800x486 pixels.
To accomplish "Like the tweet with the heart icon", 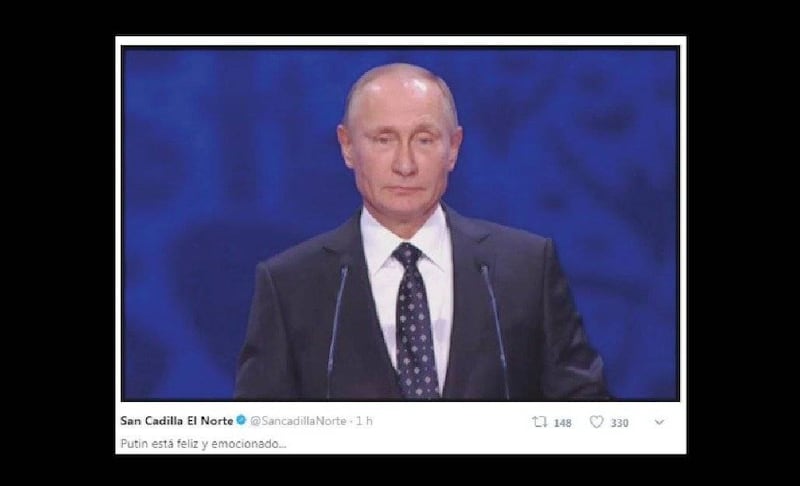I will point(596,422).
